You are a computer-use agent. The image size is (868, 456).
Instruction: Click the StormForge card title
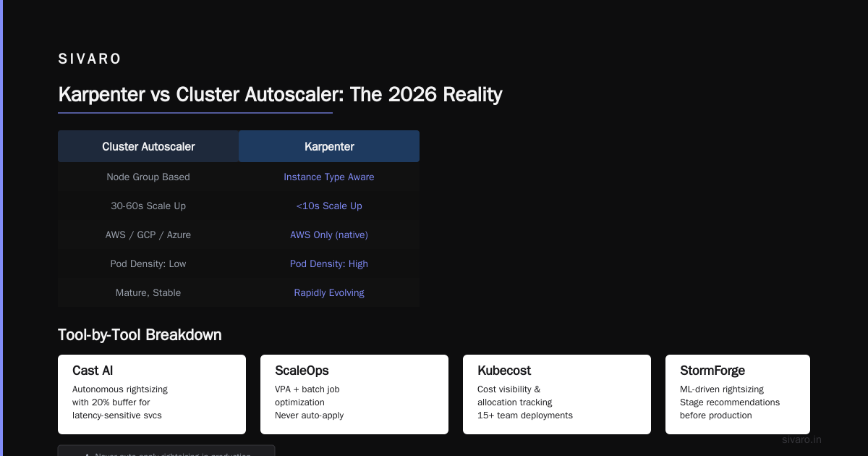click(712, 371)
